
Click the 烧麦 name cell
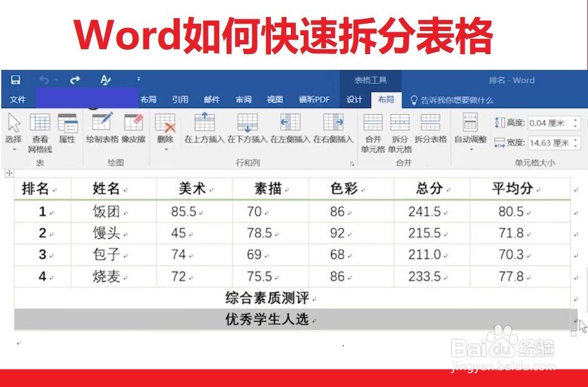[114, 277]
